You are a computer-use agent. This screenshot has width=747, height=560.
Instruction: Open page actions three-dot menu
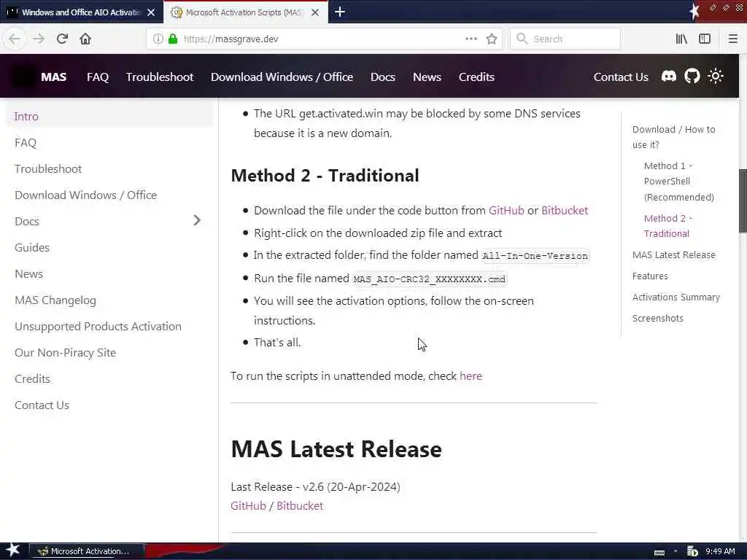[471, 39]
